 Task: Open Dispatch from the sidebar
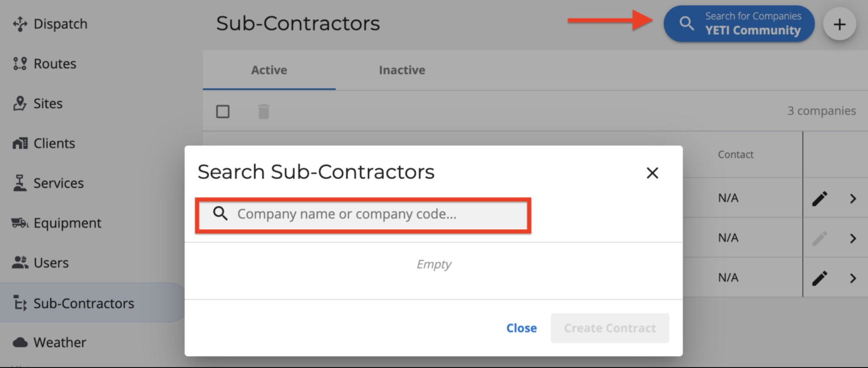pos(50,24)
